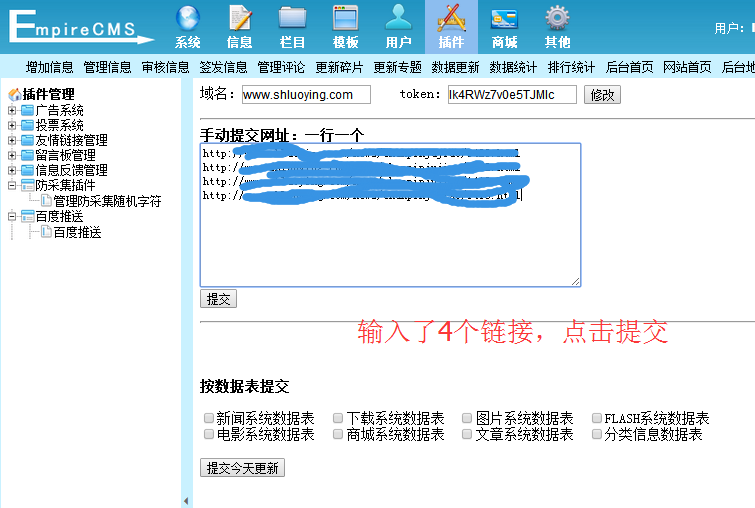755x508 pixels.
Task: Click the 管理防采集随机字符 page icon
Action: click(x=46, y=200)
